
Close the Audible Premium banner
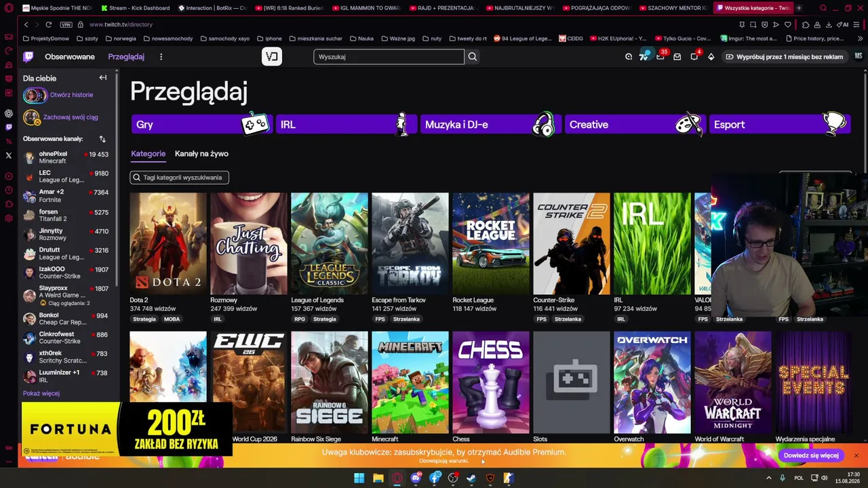tap(856, 455)
